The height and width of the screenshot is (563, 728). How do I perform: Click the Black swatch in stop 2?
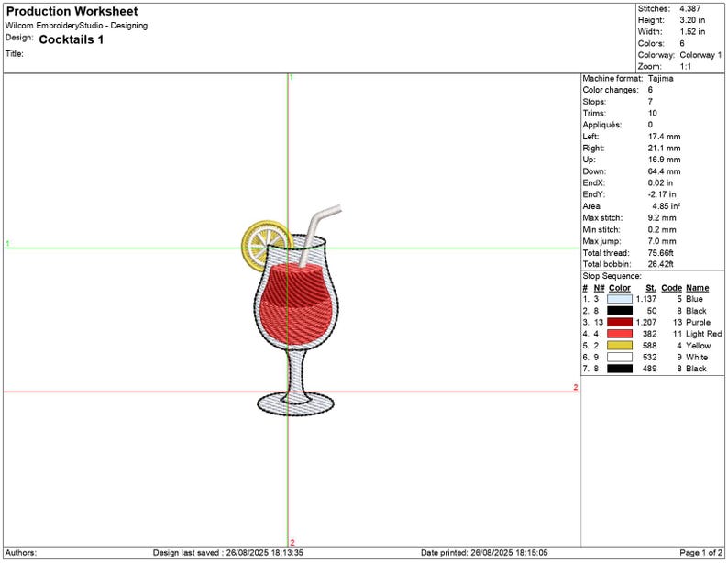[620, 311]
